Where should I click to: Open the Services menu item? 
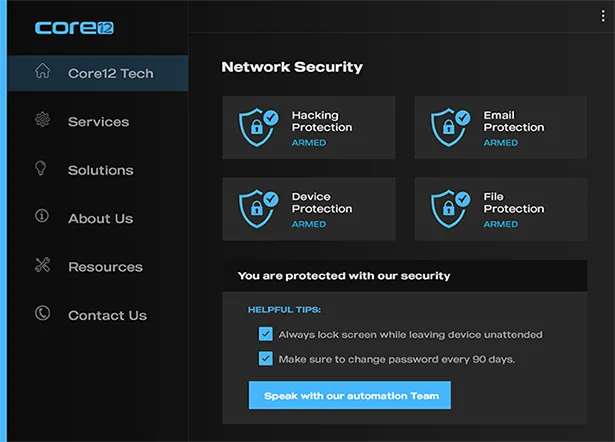coord(98,122)
